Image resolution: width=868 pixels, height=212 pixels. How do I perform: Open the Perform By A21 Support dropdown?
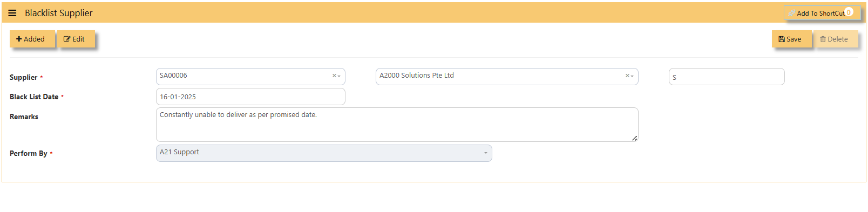[x=324, y=153]
